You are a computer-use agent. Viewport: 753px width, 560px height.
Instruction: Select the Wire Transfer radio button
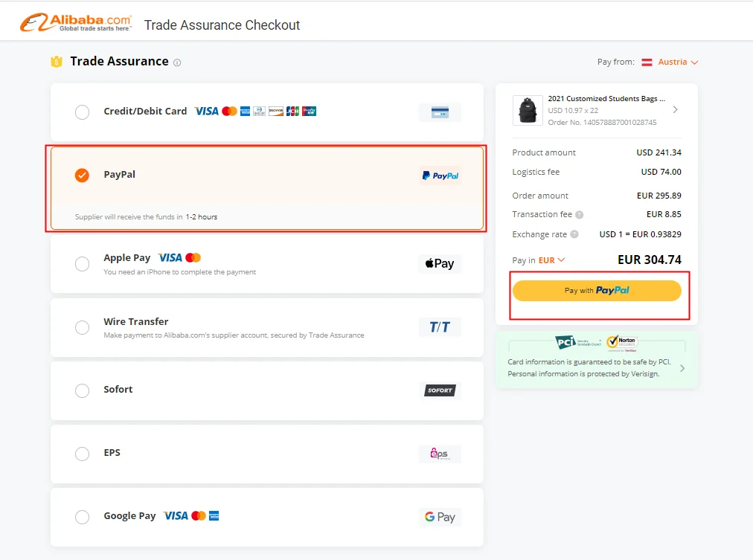click(x=82, y=327)
